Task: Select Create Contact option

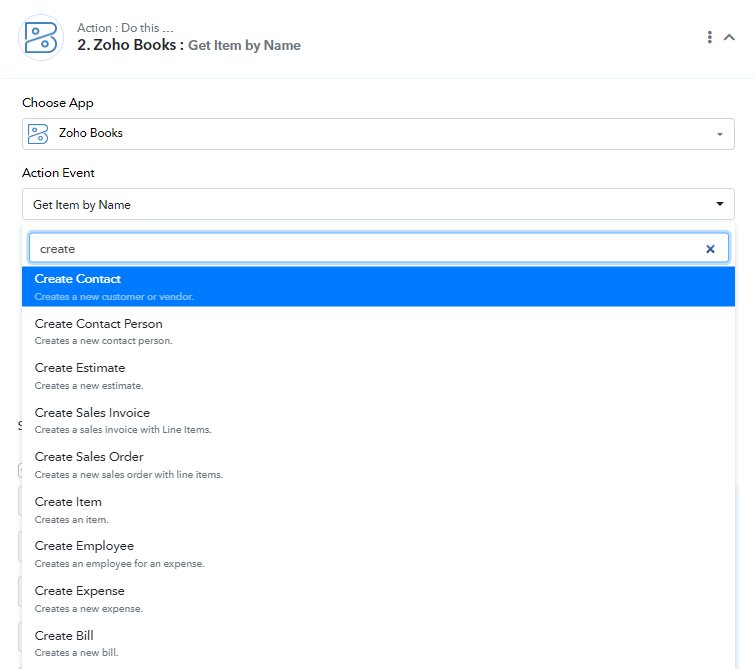Action: tap(378, 287)
